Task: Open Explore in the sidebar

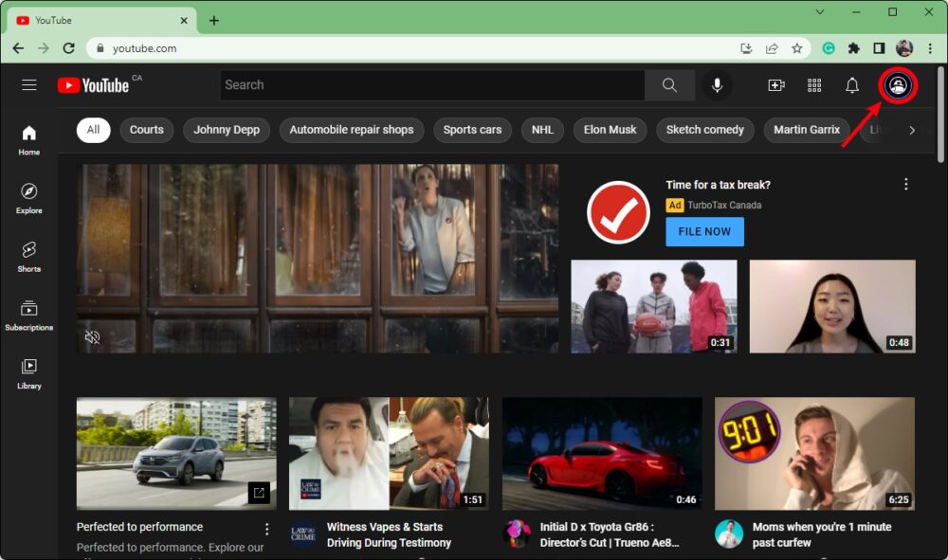Action: (x=29, y=197)
